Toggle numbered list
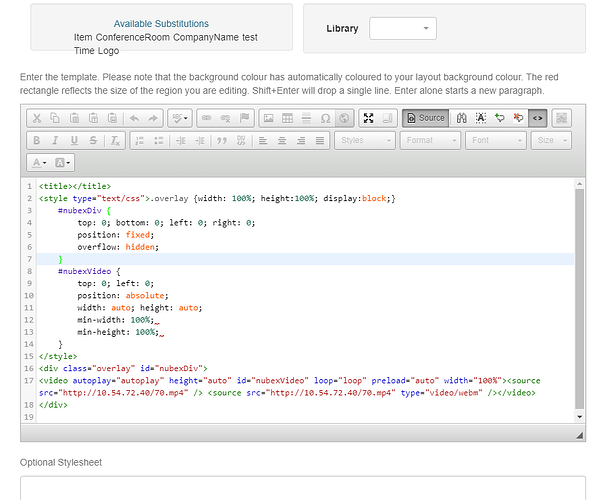The image size is (602, 500). point(140,141)
